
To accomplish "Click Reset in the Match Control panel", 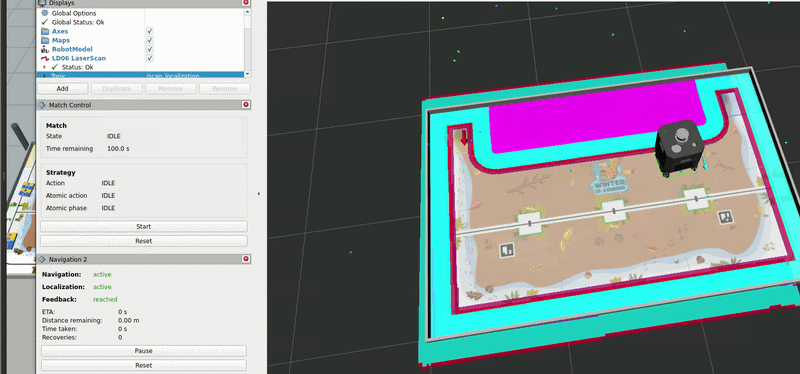I will (x=144, y=241).
